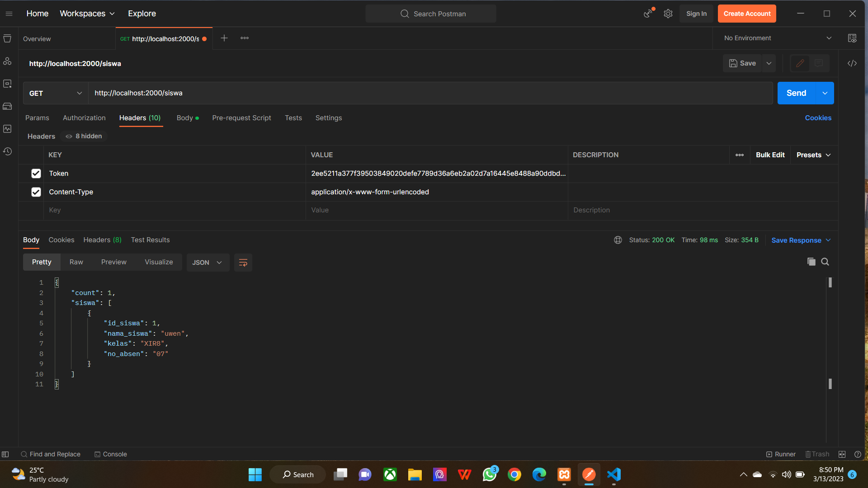Image resolution: width=868 pixels, height=488 pixels.
Task: Open the History sidebar panel
Action: click(x=7, y=151)
